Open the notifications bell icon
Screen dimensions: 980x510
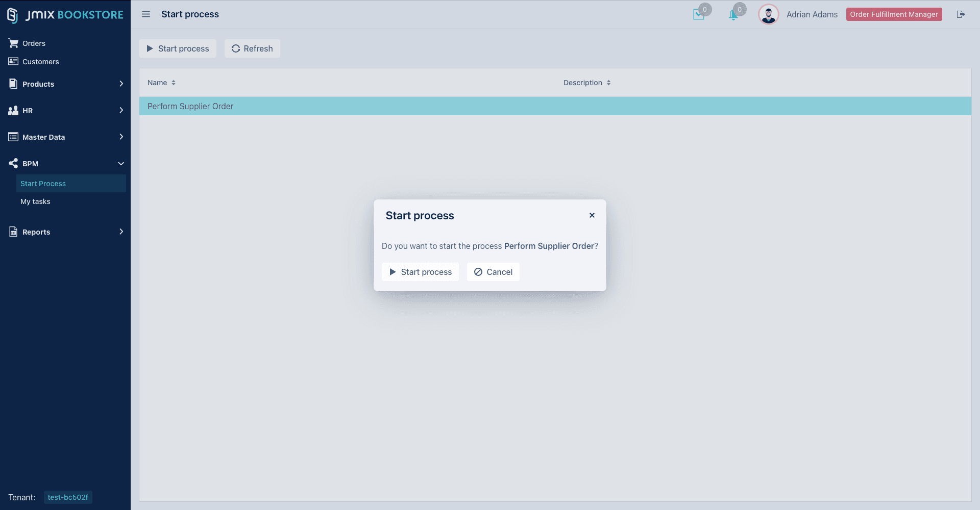(733, 15)
